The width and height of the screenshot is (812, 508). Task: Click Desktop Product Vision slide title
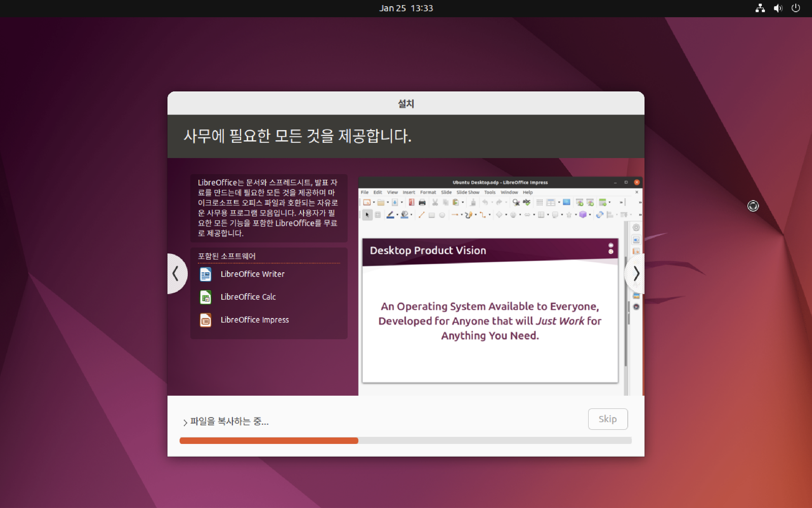(x=428, y=250)
